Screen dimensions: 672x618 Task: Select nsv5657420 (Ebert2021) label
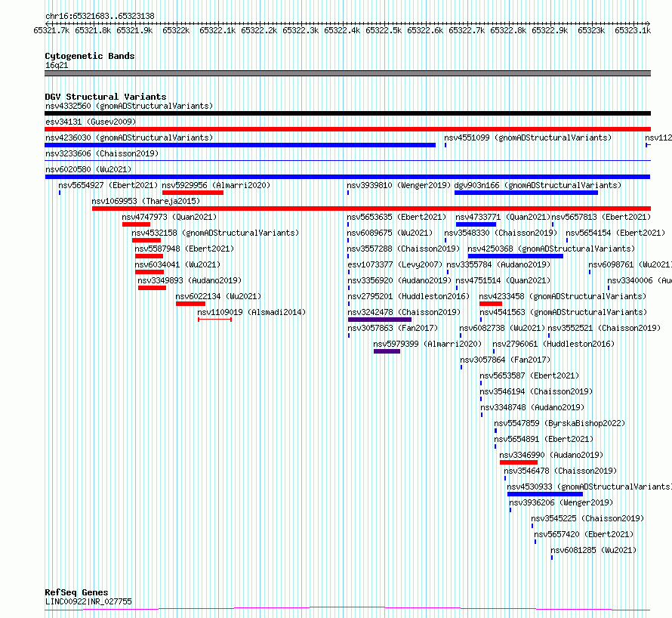coord(584,534)
